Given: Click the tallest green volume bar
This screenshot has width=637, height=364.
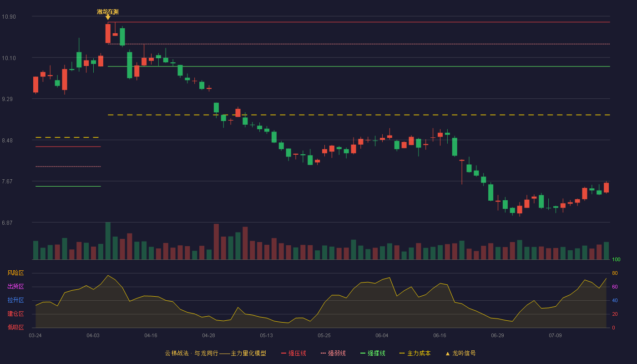Looking at the screenshot, I should (108, 241).
